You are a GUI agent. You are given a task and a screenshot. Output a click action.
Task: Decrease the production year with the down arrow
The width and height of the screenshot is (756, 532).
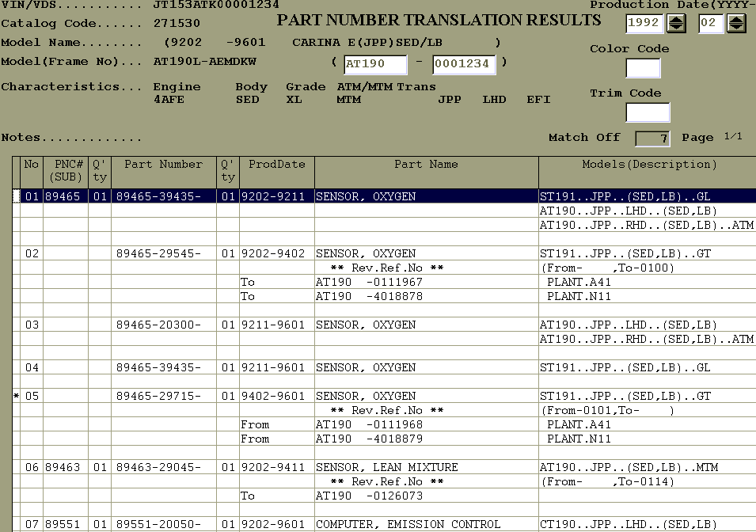pos(676,27)
